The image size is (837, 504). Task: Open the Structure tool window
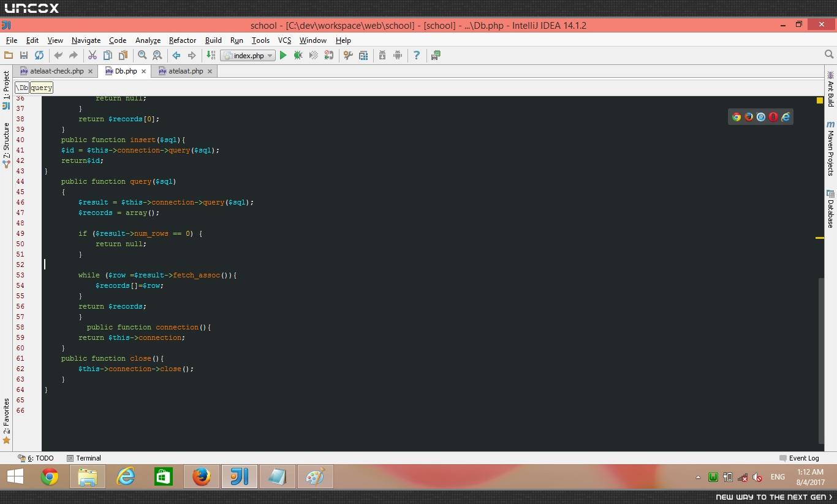point(6,145)
